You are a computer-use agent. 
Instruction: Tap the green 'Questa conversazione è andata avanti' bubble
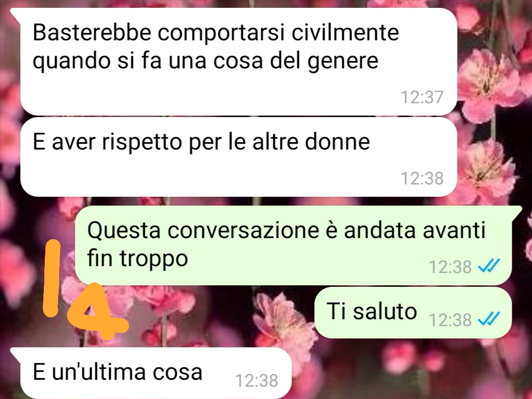click(x=294, y=245)
